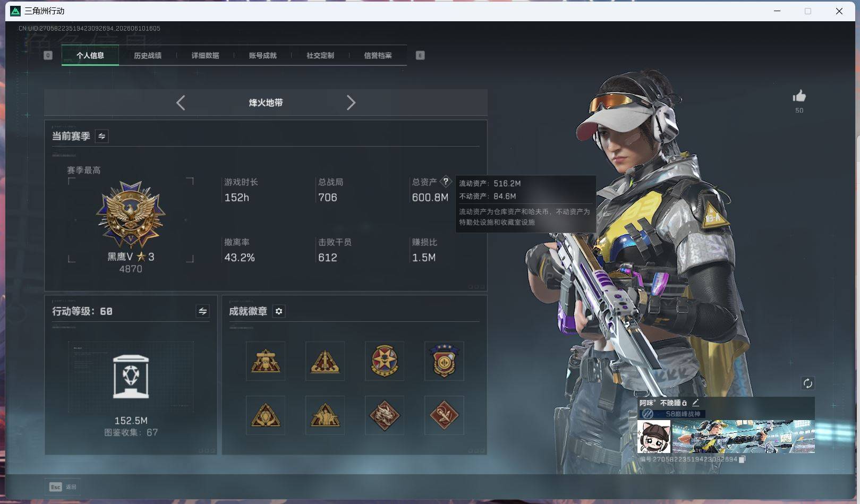Click the 烽火地带 mode title

click(x=266, y=102)
